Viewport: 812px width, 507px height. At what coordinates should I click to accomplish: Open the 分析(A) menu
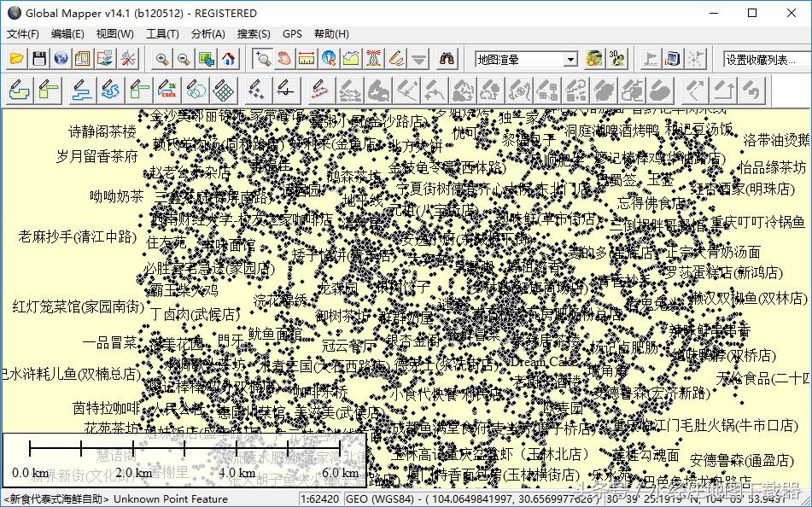[207, 34]
